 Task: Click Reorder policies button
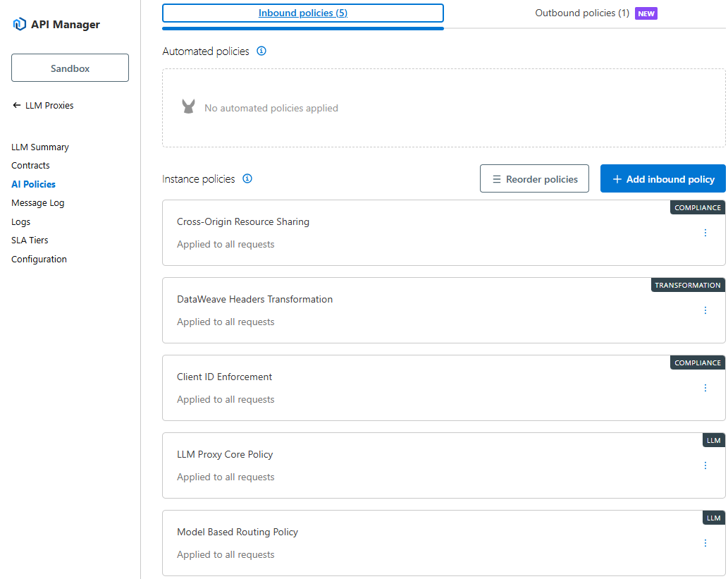[x=534, y=178]
